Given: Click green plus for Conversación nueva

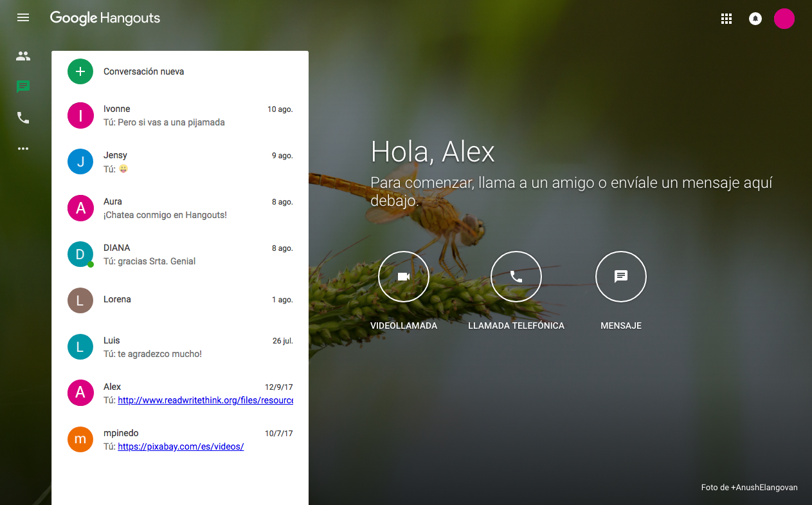Looking at the screenshot, I should tap(80, 71).
